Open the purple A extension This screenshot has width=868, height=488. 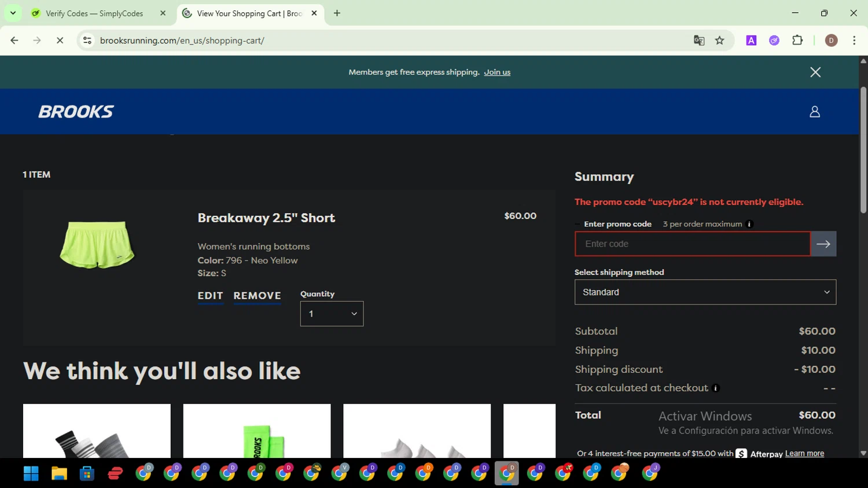[x=751, y=41]
